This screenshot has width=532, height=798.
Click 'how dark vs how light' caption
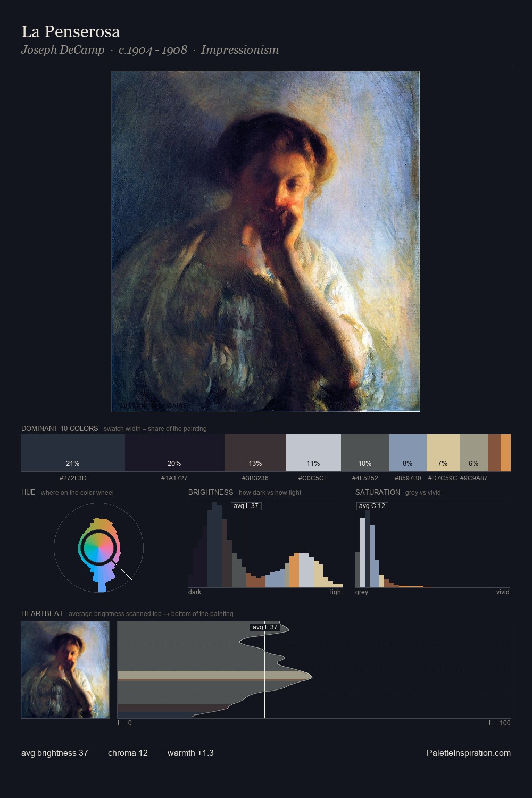click(270, 493)
